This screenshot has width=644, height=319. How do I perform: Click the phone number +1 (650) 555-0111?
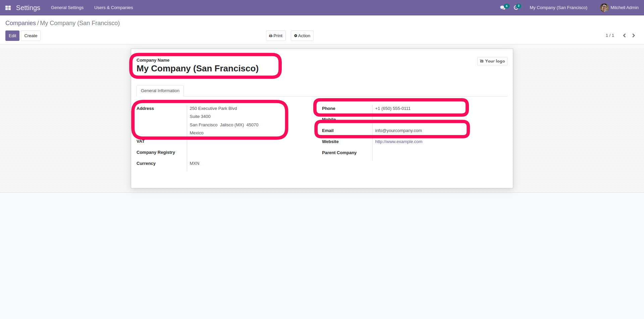click(x=392, y=109)
